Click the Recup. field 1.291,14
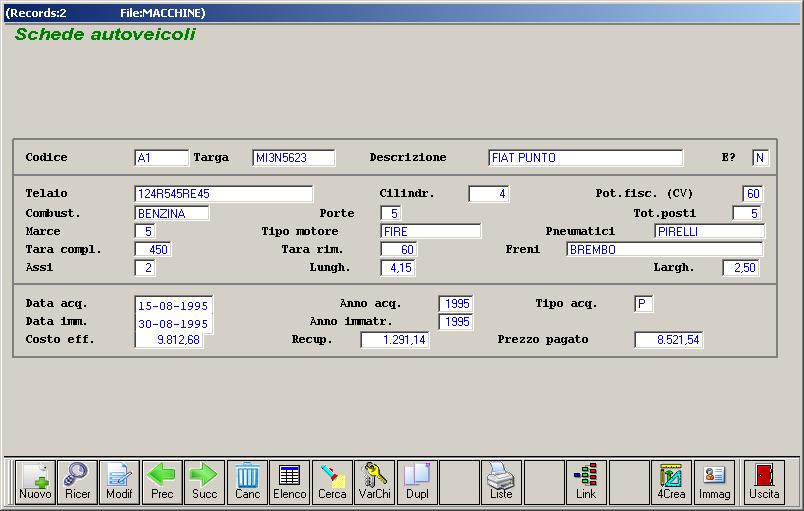The image size is (804, 511). (395, 340)
